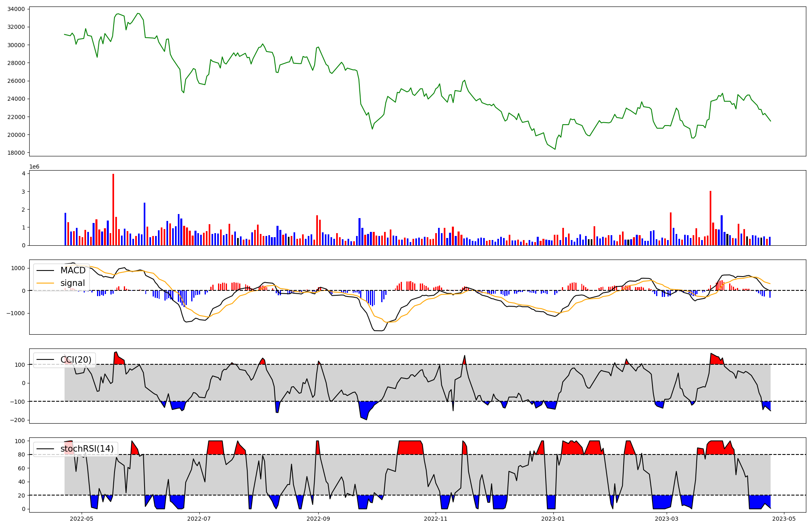Click the 34000 price axis label
The image size is (812, 528).
point(16,9)
